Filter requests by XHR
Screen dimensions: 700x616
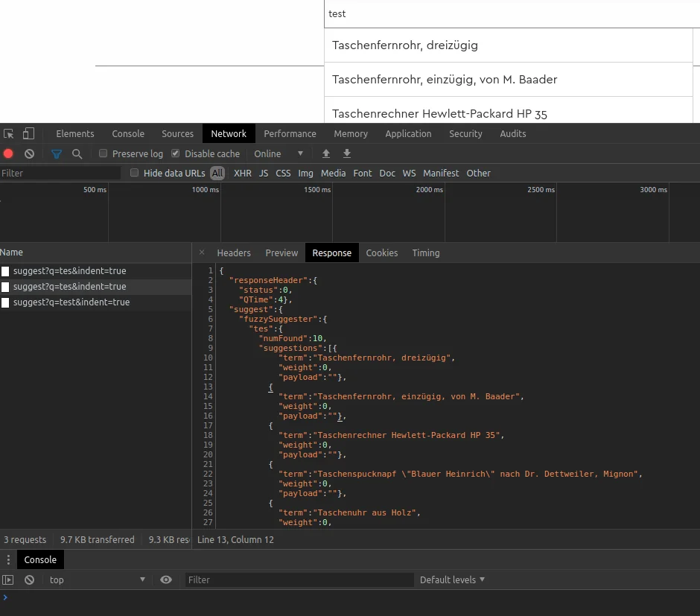click(243, 174)
